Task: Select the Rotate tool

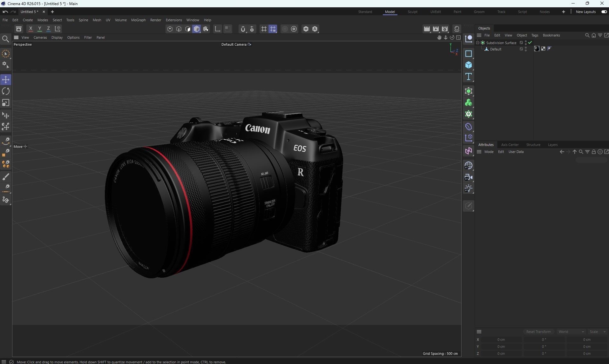Action: pyautogui.click(x=6, y=91)
